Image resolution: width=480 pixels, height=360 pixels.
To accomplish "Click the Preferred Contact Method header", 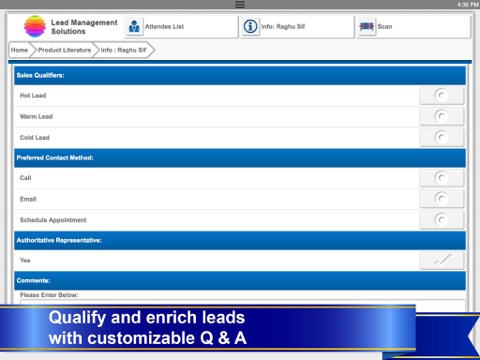I will [240, 158].
